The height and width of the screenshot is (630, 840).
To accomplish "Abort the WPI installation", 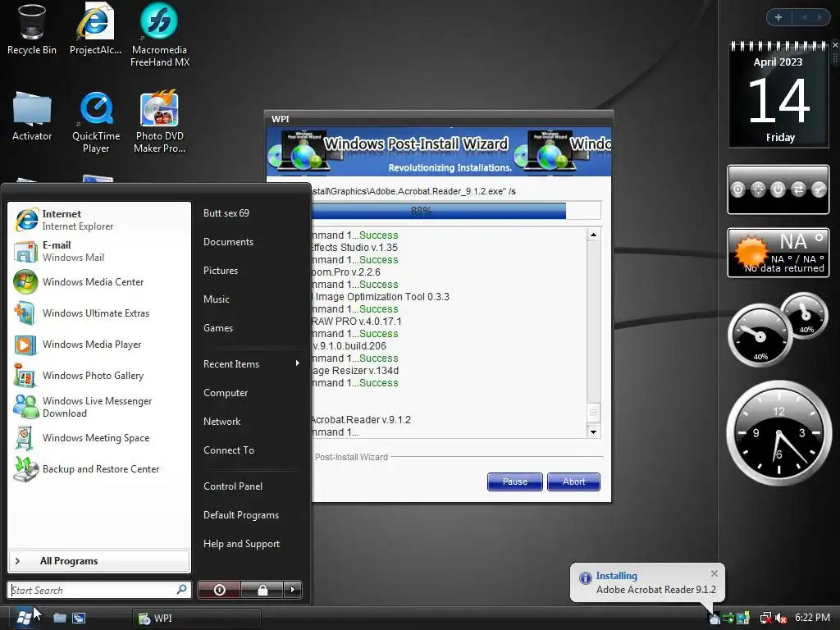I will (x=573, y=482).
